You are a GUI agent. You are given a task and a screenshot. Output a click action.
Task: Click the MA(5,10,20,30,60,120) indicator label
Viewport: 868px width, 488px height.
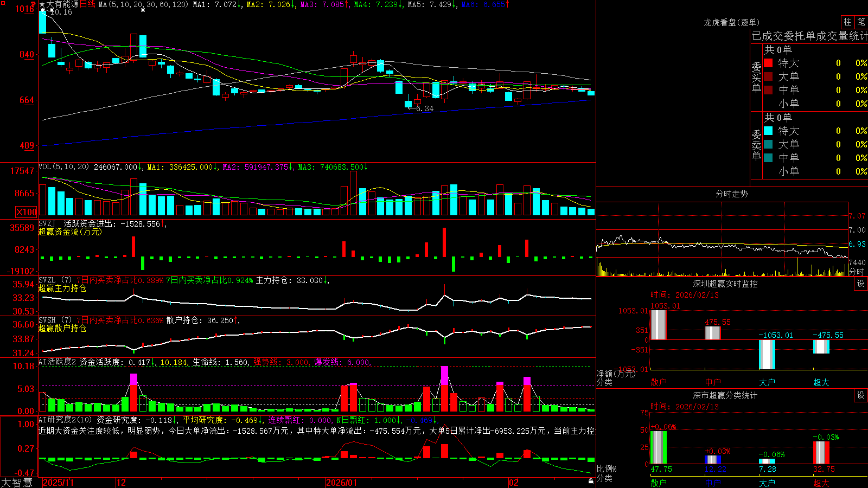point(144,4)
